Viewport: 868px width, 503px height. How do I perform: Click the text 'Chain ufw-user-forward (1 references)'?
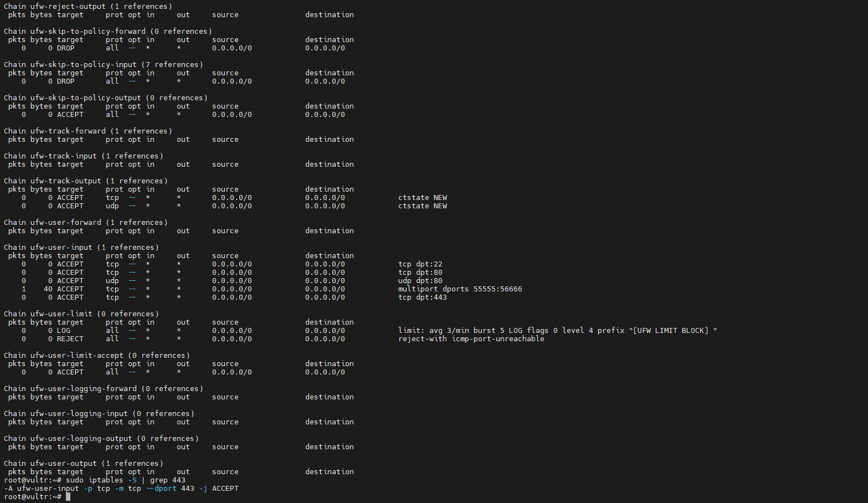click(86, 223)
